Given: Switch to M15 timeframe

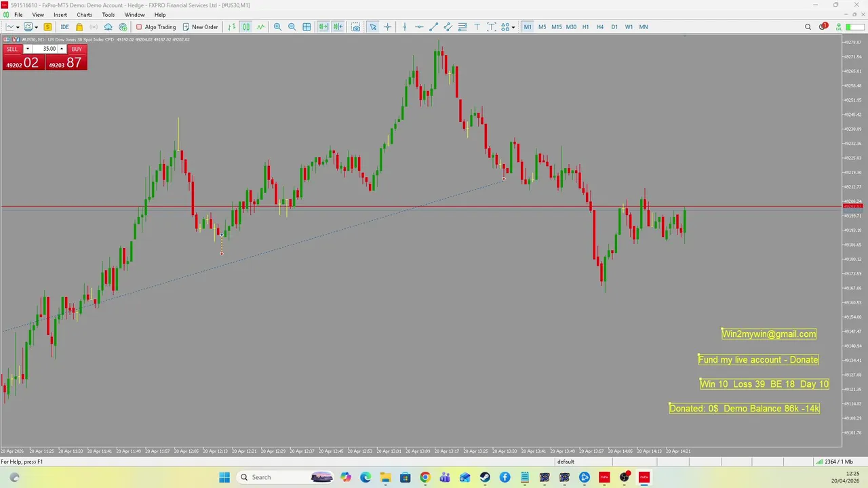Looking at the screenshot, I should tap(556, 27).
